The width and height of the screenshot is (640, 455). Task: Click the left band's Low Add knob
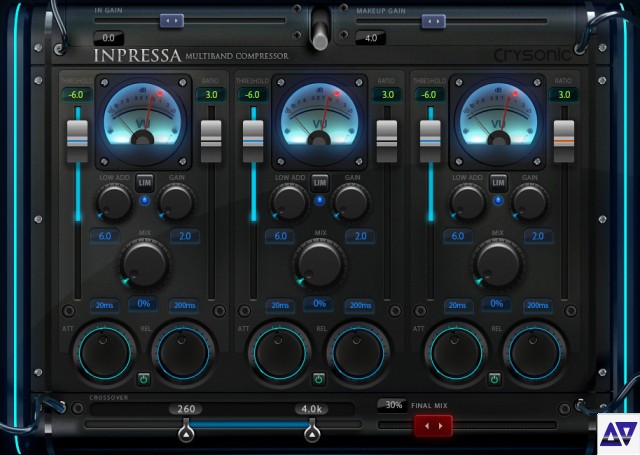coord(115,203)
